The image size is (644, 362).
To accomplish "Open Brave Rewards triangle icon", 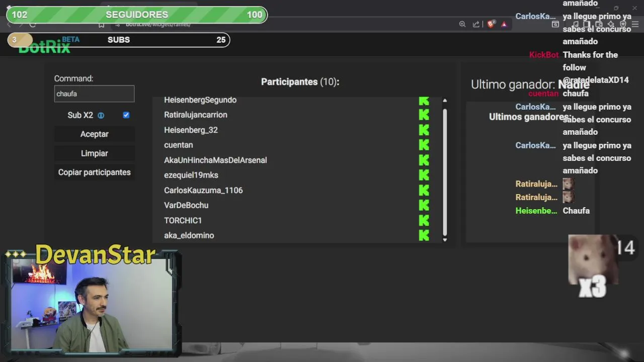I will pyautogui.click(x=504, y=24).
